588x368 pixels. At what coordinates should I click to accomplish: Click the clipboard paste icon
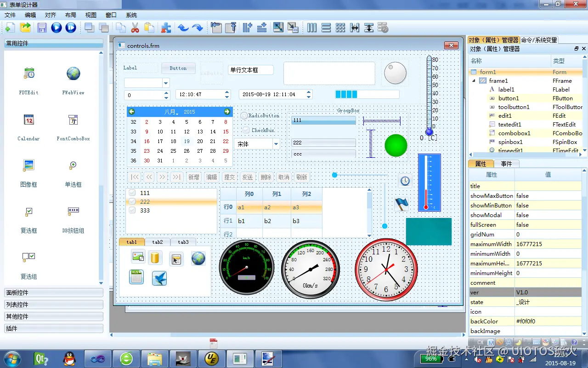[x=149, y=28]
